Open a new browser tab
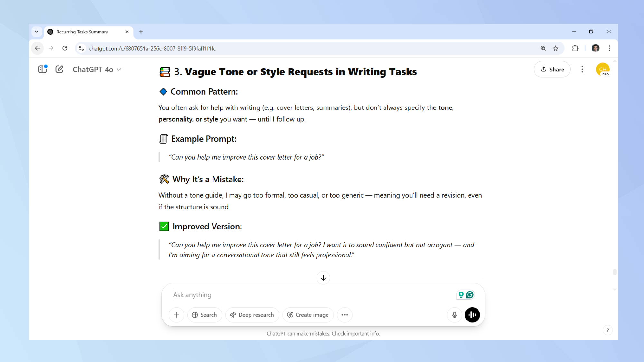 click(141, 32)
